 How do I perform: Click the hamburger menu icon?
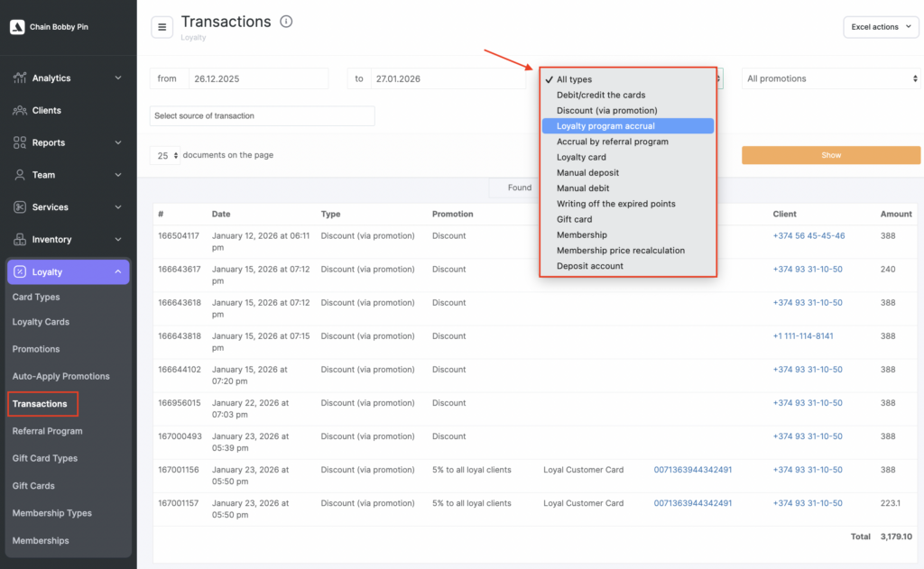(162, 27)
